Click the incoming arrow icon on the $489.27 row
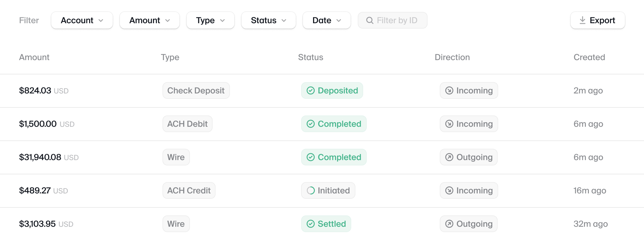Viewport: 644px width, 244px height. point(449,190)
